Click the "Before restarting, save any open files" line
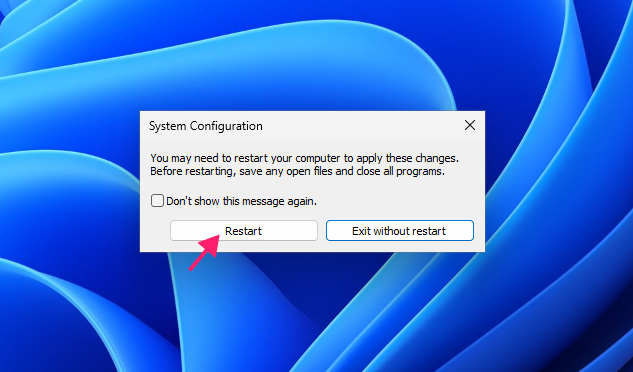633x372 pixels. click(x=297, y=171)
